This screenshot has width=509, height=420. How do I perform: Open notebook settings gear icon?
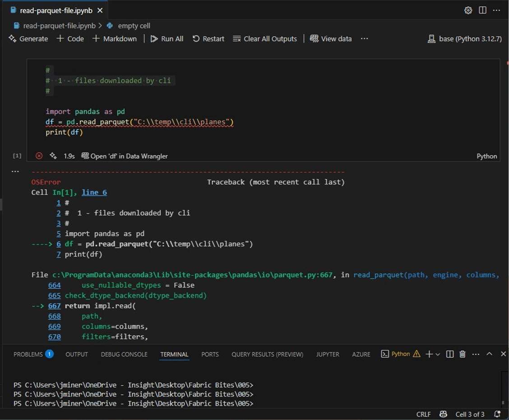tap(468, 10)
